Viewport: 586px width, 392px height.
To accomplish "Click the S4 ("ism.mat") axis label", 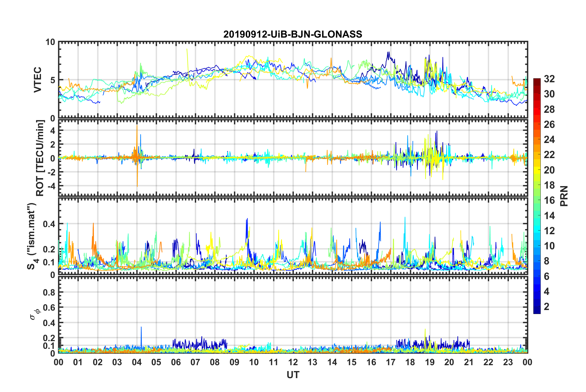I will pos(32,236).
